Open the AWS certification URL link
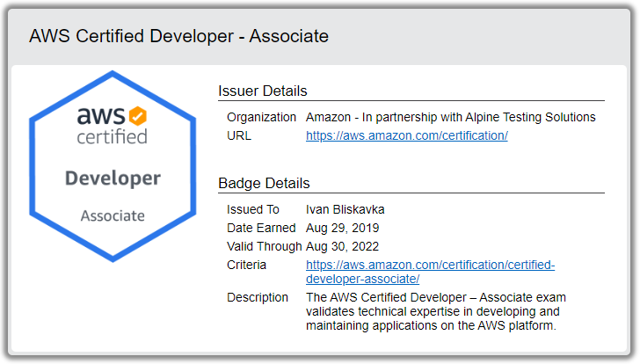The image size is (640, 364). pos(406,135)
